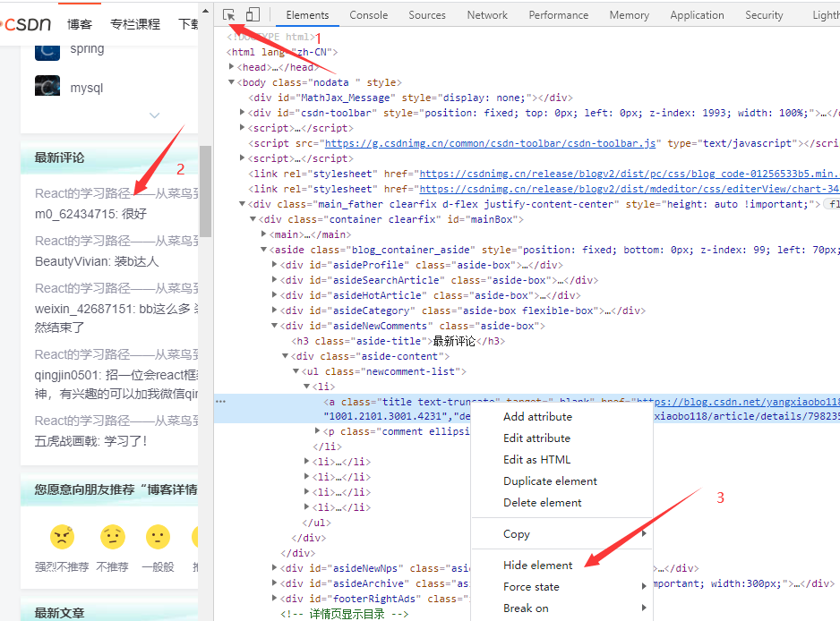The width and height of the screenshot is (840, 621).
Task: Expand the asideArchive div
Action: click(274, 583)
